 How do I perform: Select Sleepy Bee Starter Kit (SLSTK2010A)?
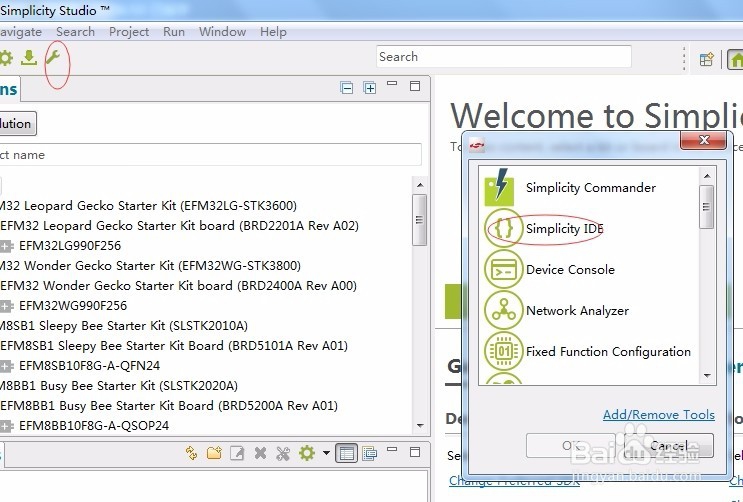pyautogui.click(x=124, y=326)
